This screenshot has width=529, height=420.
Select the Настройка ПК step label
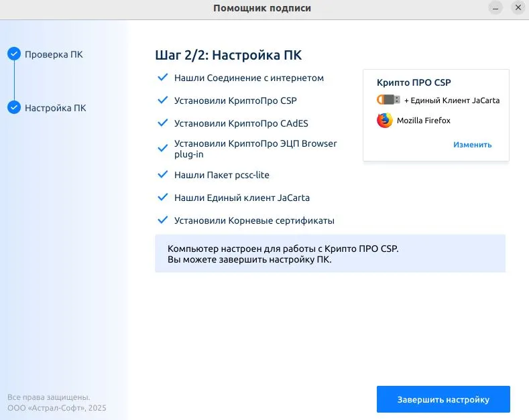[x=56, y=108]
